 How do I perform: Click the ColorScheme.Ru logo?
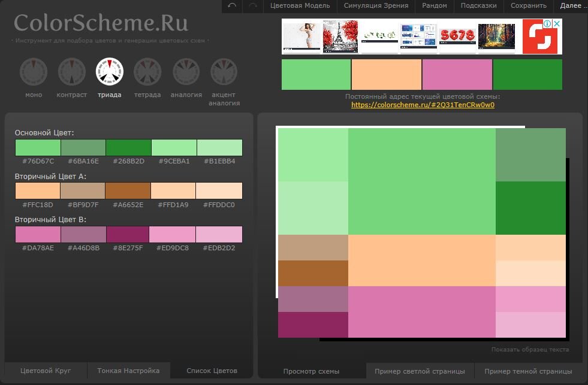(101, 23)
